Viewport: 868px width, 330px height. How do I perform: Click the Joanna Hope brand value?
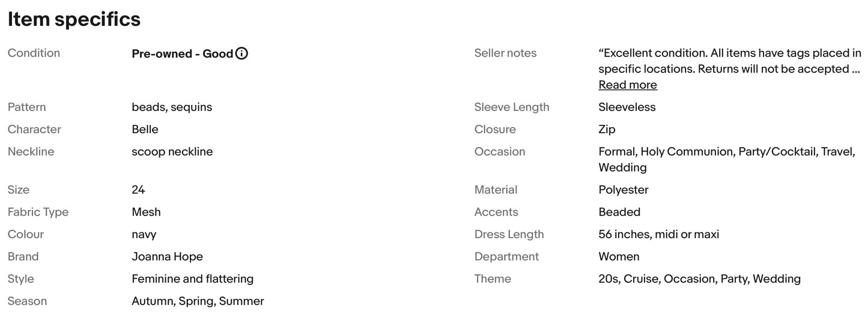click(167, 257)
